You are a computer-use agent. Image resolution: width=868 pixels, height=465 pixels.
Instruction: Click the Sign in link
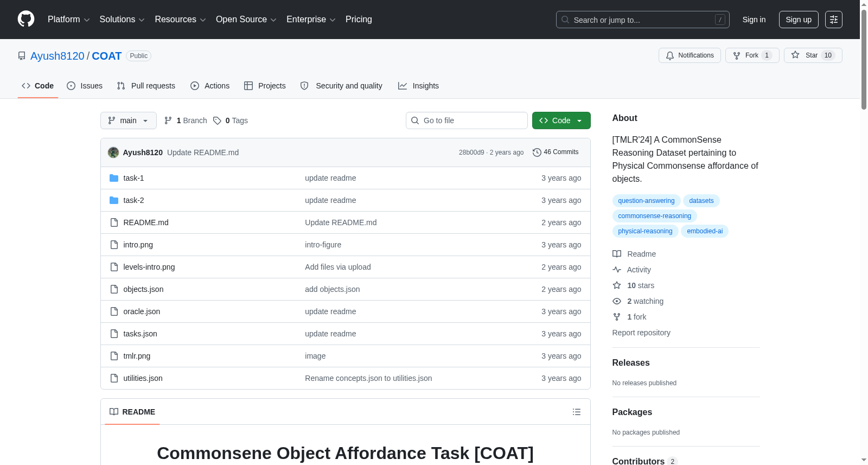[754, 20]
